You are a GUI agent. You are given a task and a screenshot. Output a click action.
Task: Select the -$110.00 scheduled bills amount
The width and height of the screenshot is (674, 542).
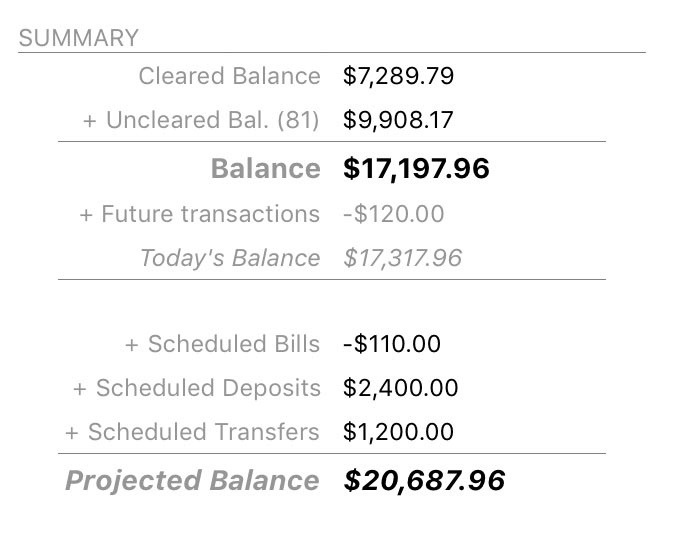pos(391,344)
